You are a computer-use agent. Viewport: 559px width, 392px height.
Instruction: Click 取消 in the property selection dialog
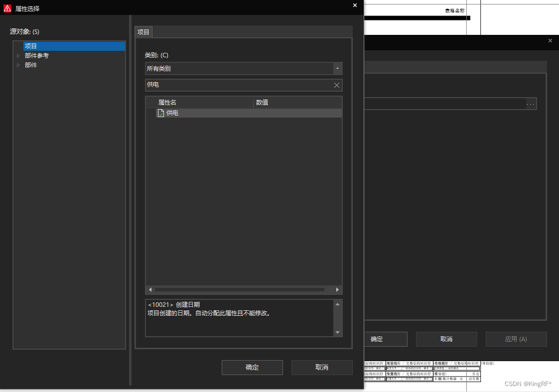[x=322, y=368]
